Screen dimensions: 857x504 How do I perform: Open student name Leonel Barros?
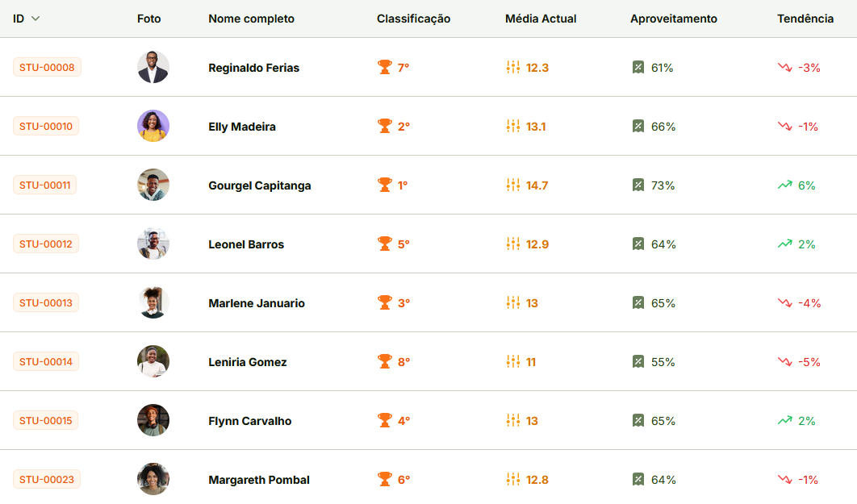(246, 244)
